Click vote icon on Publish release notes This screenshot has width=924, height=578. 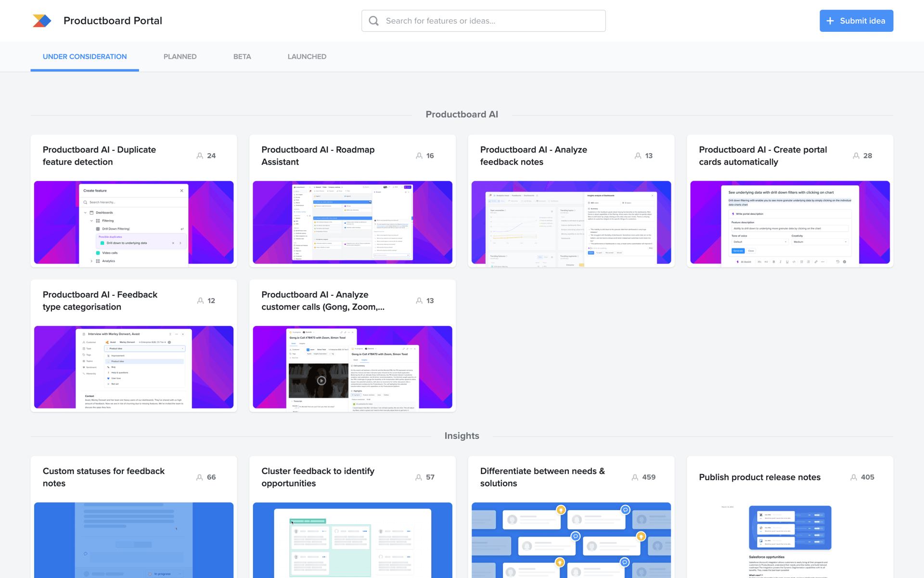coord(854,477)
